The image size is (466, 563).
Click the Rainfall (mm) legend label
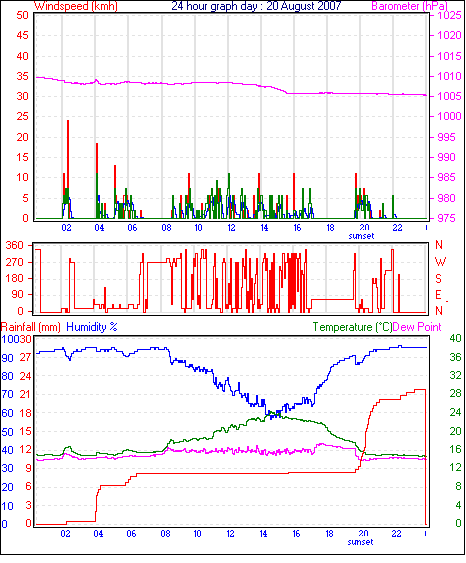pyautogui.click(x=31, y=327)
